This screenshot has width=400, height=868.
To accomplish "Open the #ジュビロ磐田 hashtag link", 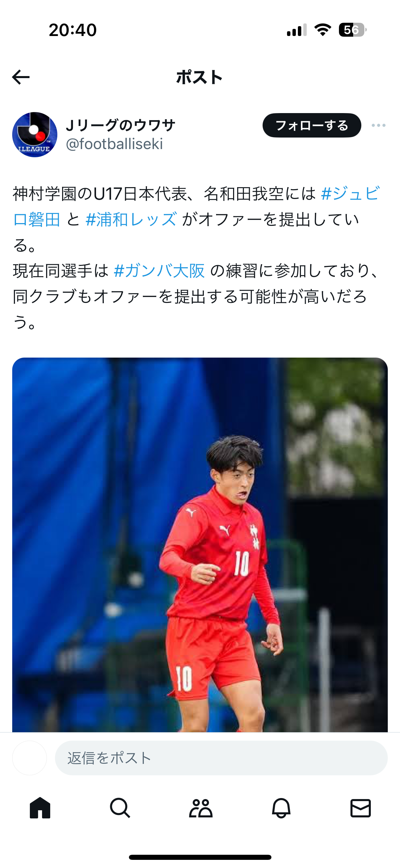I will pyautogui.click(x=350, y=194).
